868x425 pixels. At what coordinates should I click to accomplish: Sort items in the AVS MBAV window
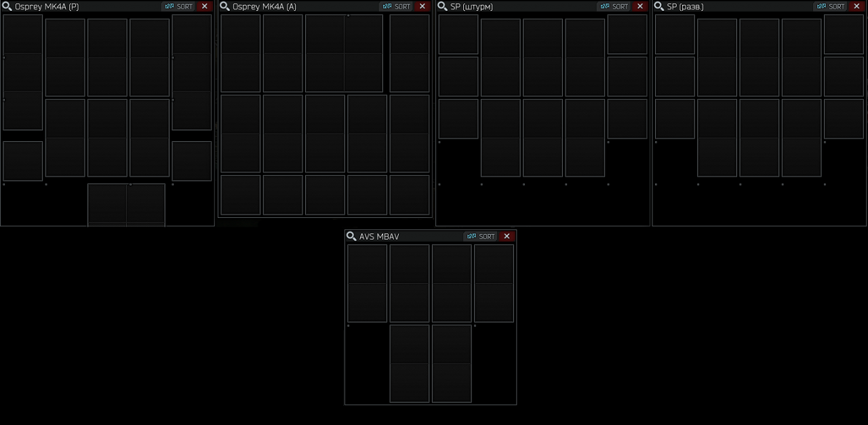(x=481, y=236)
